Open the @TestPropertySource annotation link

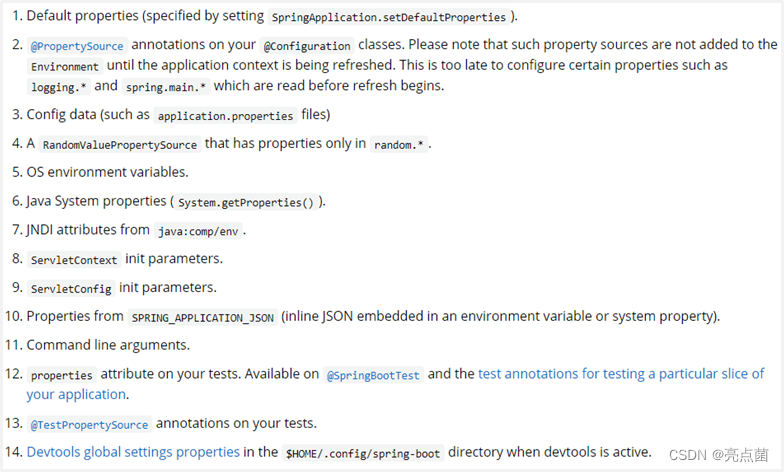(90, 424)
